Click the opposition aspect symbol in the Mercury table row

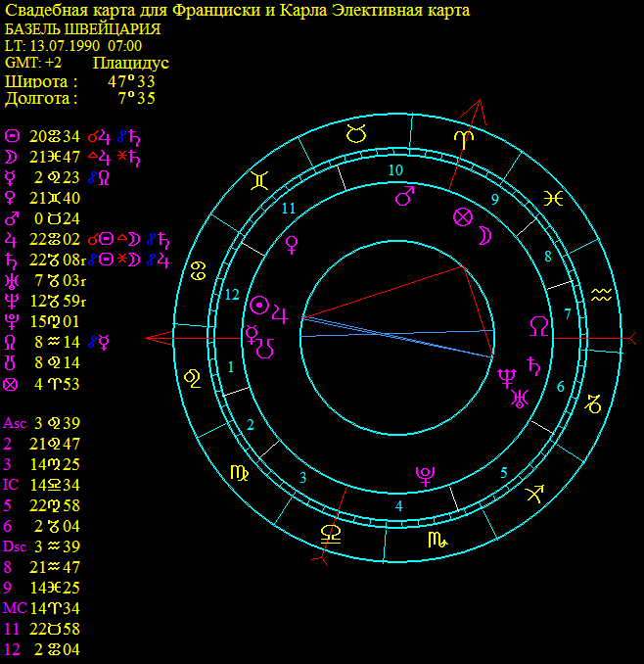(x=92, y=178)
